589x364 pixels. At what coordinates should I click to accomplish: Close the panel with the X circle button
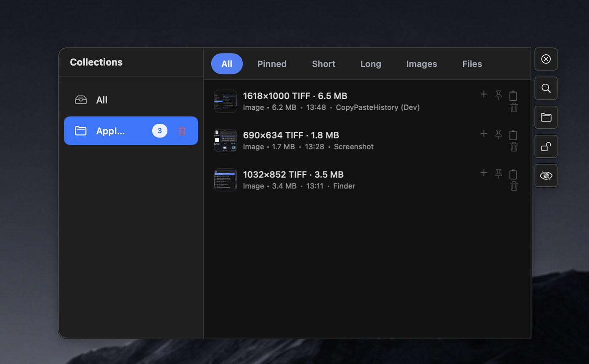coord(546,59)
